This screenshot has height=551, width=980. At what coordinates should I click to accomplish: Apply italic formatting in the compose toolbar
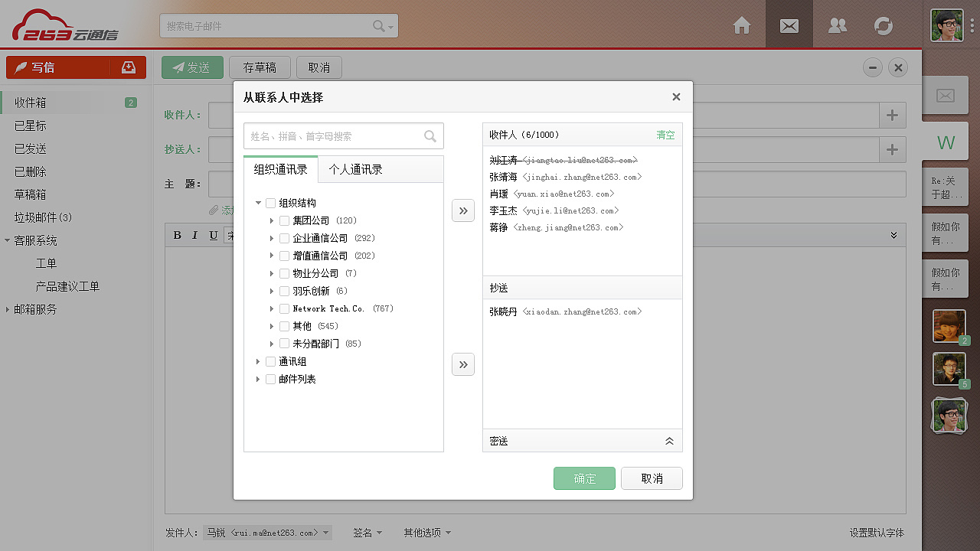point(195,235)
